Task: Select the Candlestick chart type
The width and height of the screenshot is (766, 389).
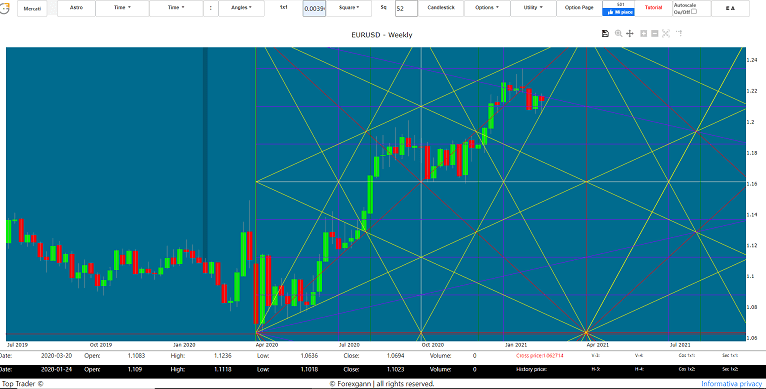Action: (441, 8)
